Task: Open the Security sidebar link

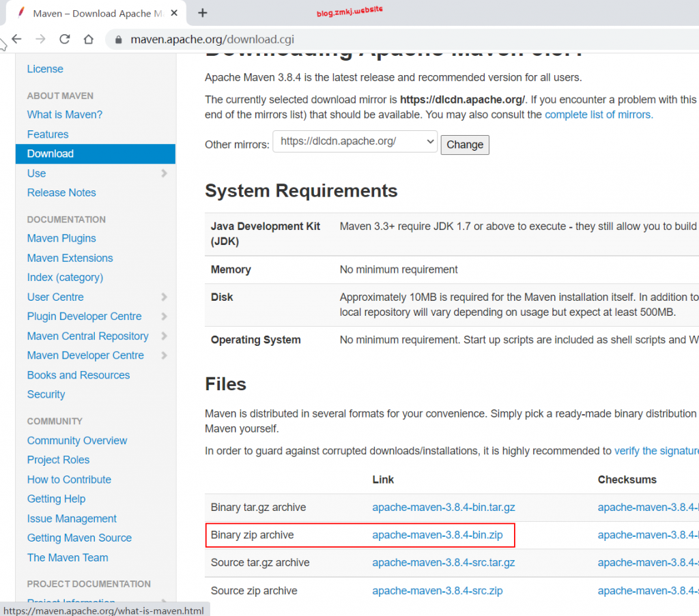Action: [x=46, y=394]
